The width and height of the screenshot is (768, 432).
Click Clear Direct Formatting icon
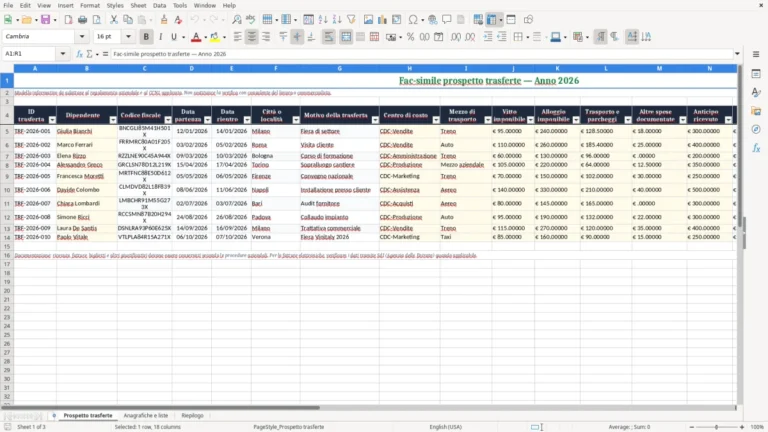[x=178, y=20]
